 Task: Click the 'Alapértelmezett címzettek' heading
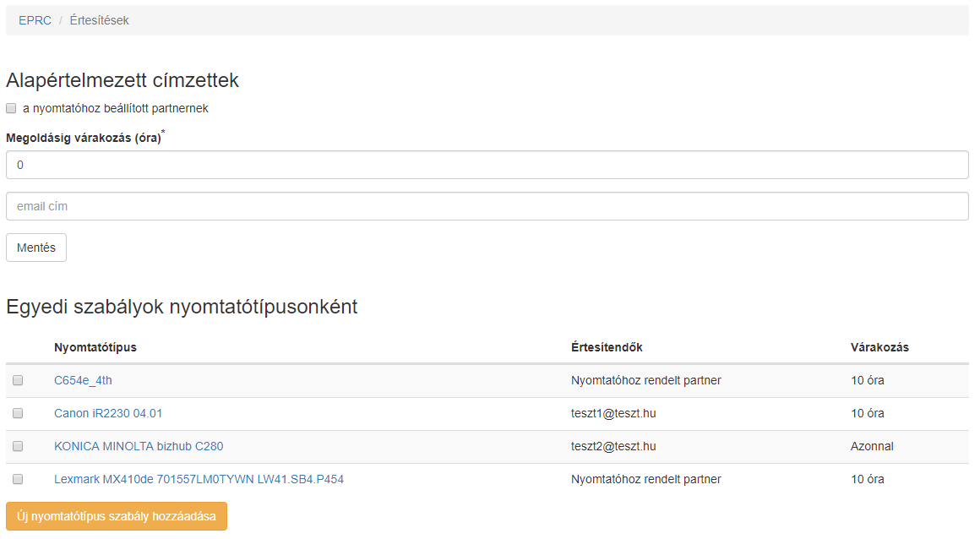pyautogui.click(x=122, y=80)
